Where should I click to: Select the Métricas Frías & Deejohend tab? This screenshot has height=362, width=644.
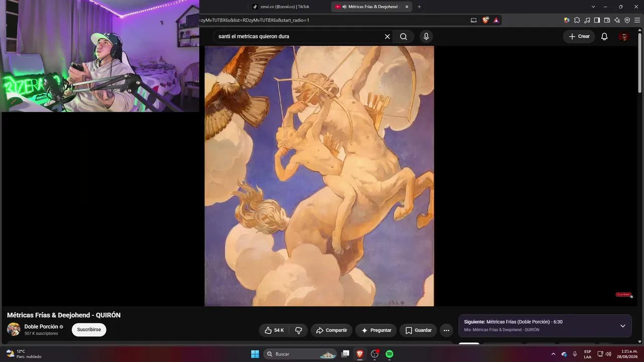(372, 7)
